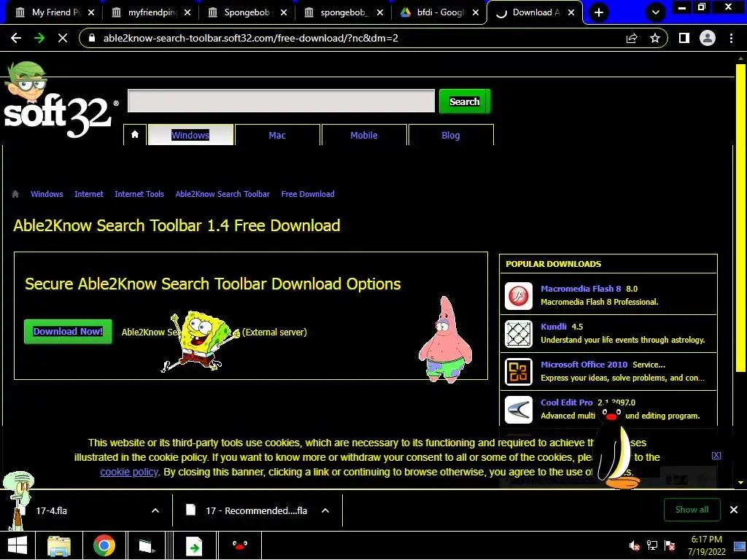Click Show all downloads
The width and height of the screenshot is (747, 560).
(x=692, y=510)
